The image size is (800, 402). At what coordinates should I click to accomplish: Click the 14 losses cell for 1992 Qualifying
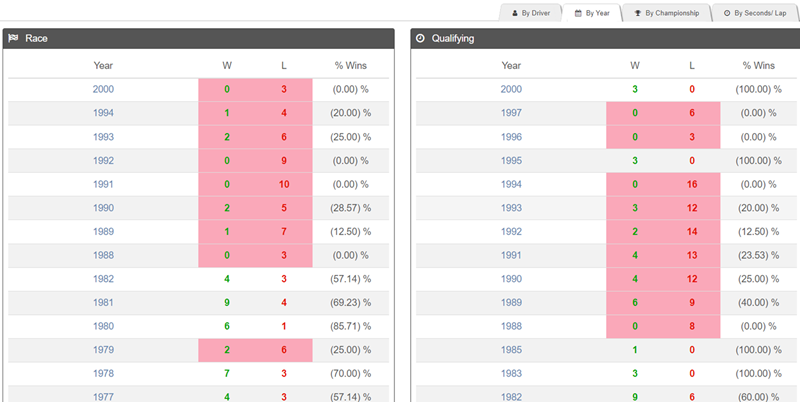click(x=692, y=232)
